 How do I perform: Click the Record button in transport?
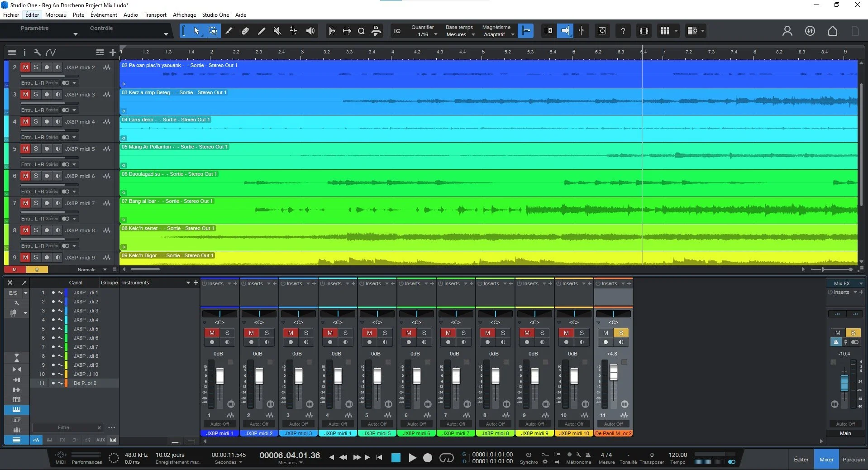click(x=427, y=458)
